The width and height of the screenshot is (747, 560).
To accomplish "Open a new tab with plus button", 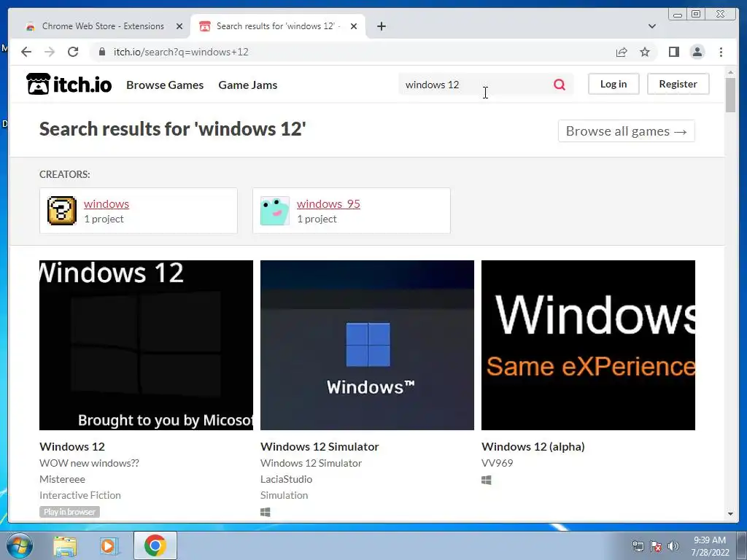I will 381,26.
